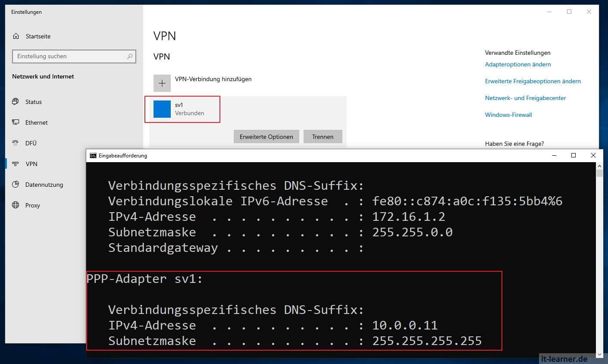Click the Proxy globe icon
The height and width of the screenshot is (364, 608).
point(16,205)
